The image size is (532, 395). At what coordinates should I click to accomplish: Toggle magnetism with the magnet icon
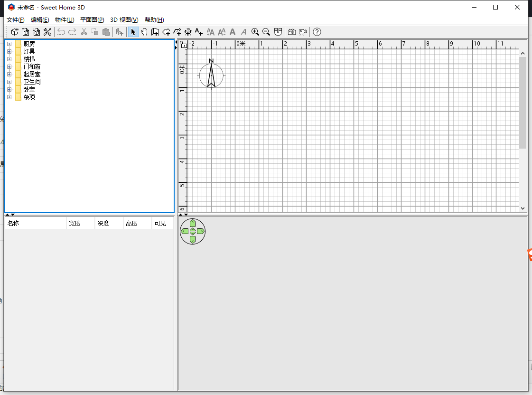[x=278, y=32]
